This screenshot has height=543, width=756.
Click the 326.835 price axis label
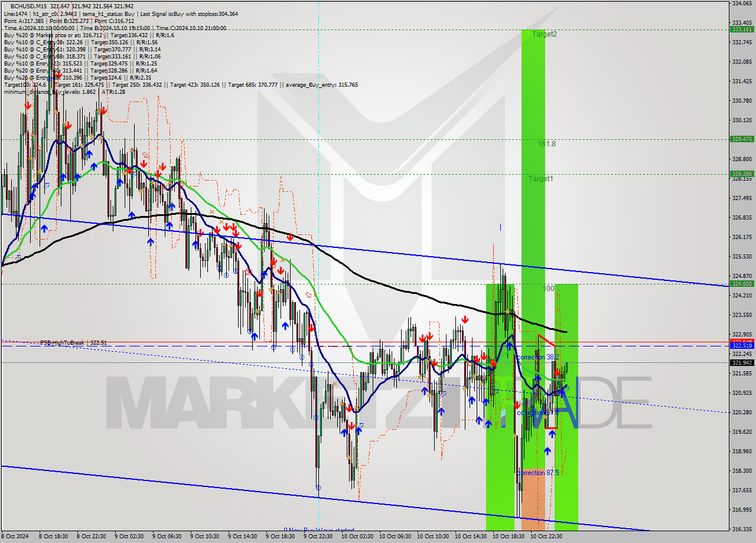pyautogui.click(x=742, y=217)
